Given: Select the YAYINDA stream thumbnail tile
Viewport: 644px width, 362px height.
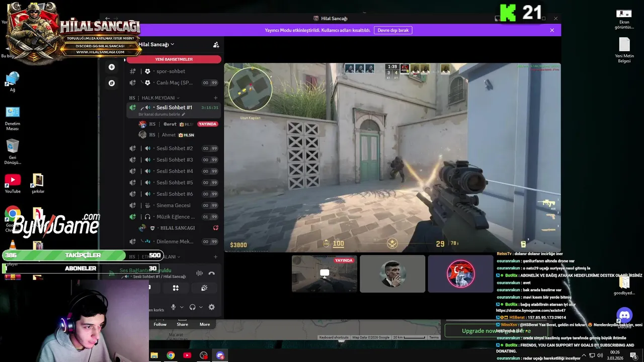Looking at the screenshot, I should [x=325, y=274].
